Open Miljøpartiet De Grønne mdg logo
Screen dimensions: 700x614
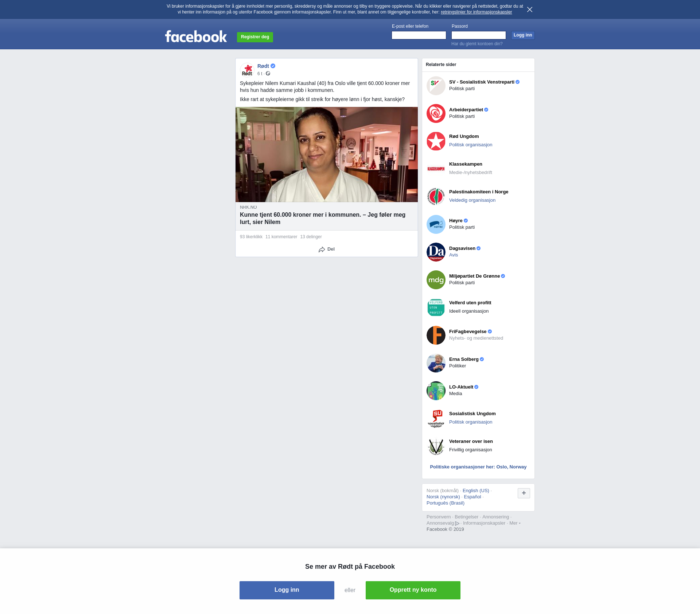click(x=436, y=280)
